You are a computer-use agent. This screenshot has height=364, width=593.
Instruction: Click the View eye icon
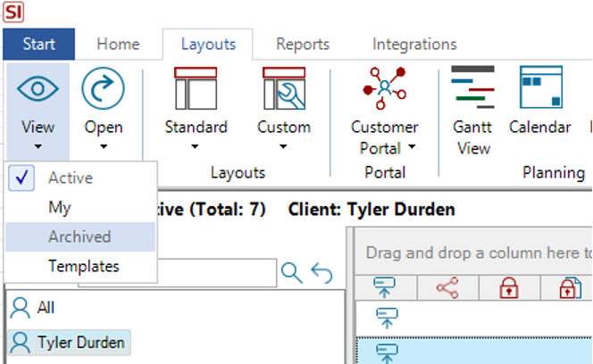tap(38, 89)
